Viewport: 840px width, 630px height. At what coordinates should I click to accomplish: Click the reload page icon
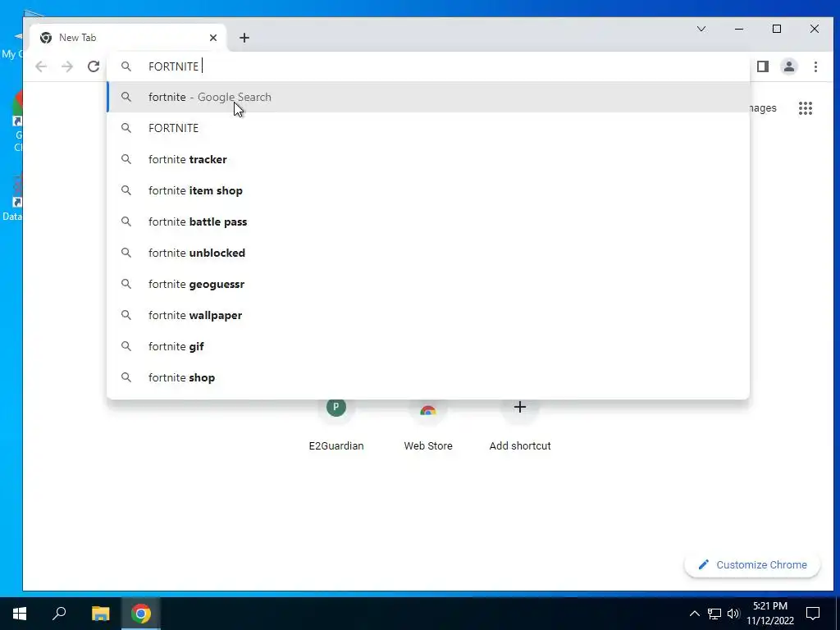[94, 66]
